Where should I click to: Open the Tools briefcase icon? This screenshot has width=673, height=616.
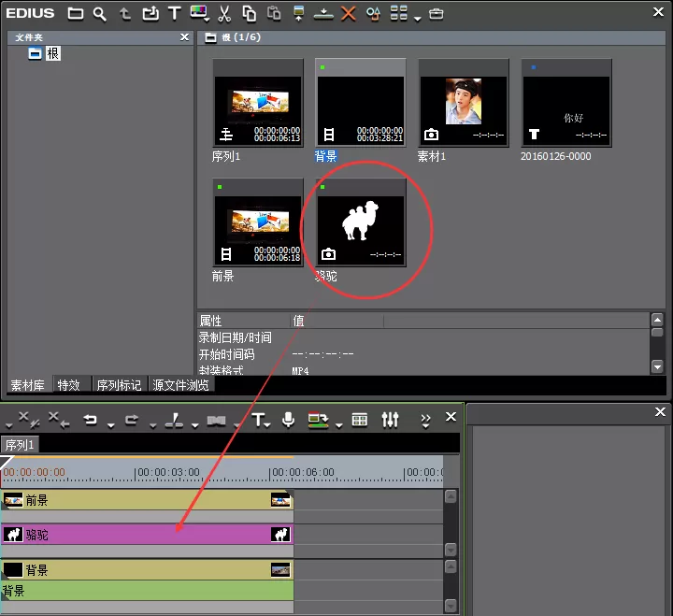pos(437,14)
